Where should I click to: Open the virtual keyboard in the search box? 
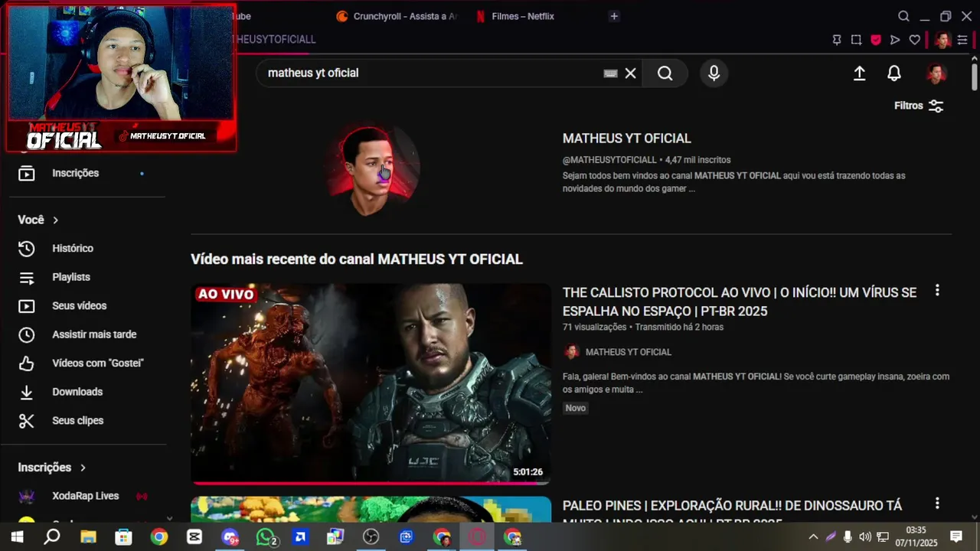[610, 73]
